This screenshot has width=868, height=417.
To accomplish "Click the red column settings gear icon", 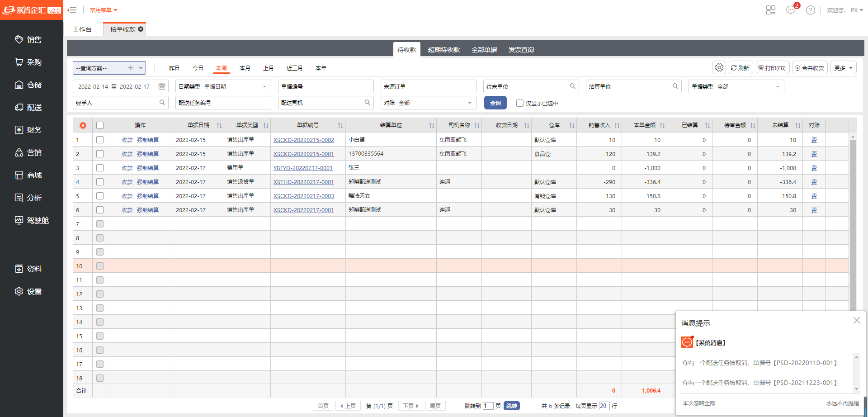I will pos(83,125).
